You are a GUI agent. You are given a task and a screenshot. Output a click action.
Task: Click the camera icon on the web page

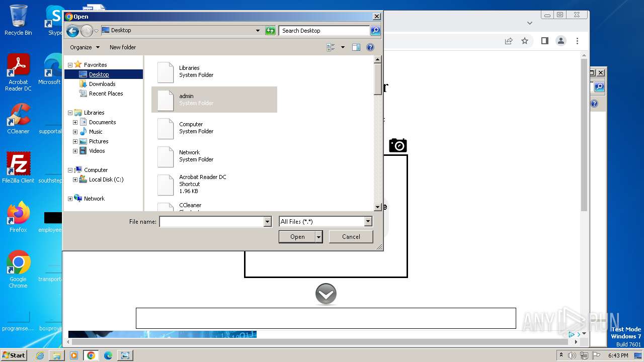click(397, 145)
